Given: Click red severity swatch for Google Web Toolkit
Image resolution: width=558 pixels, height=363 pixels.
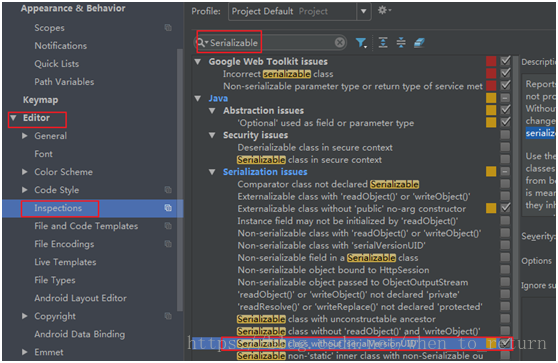Looking at the screenshot, I should tap(491, 61).
